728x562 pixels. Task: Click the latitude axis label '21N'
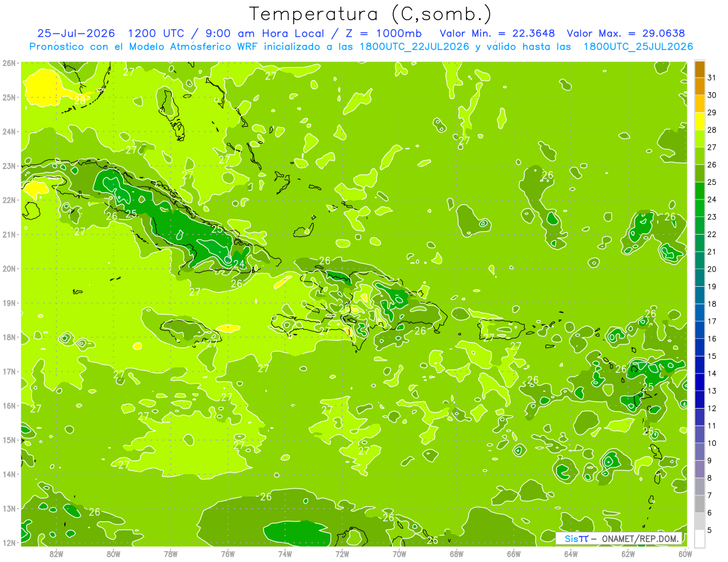(x=8, y=235)
